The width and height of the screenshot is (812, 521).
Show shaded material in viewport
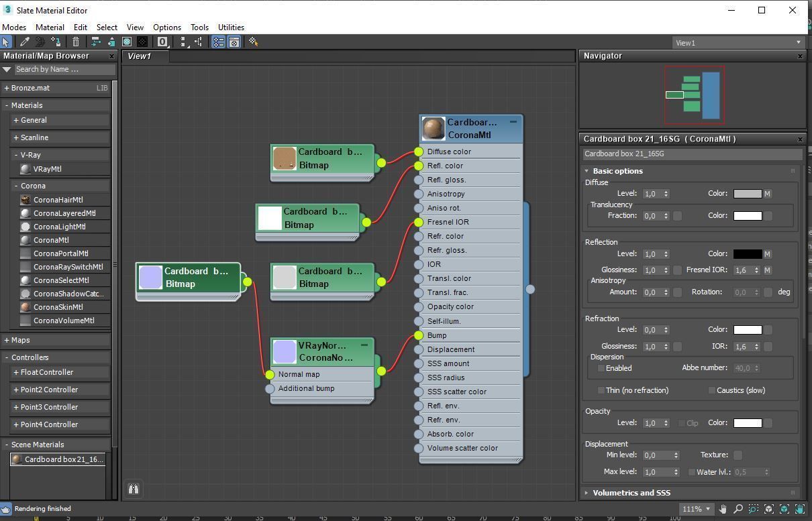[x=127, y=42]
